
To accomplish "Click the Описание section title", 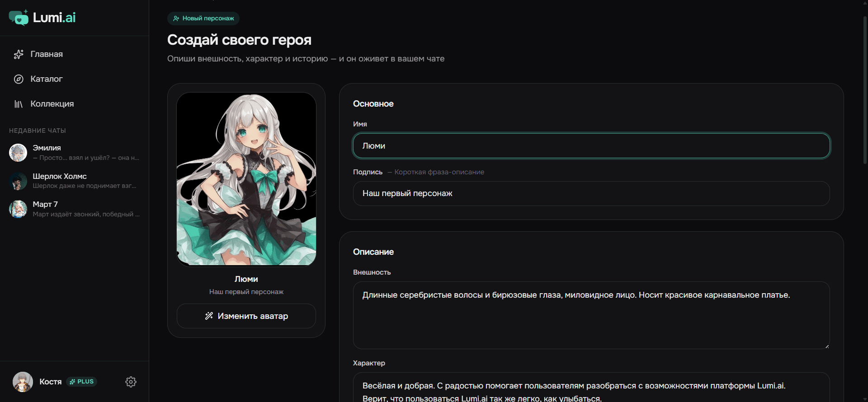I will point(373,252).
